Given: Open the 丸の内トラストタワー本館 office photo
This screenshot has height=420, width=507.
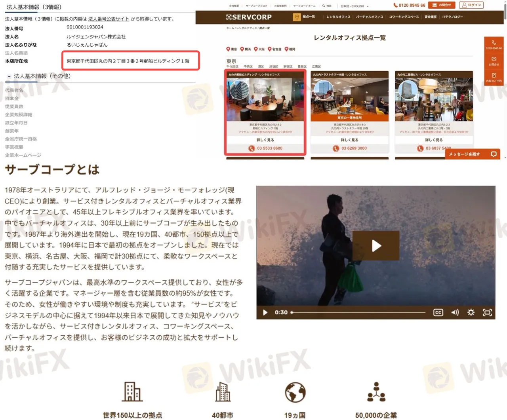Looking at the screenshot, I should 350,99.
